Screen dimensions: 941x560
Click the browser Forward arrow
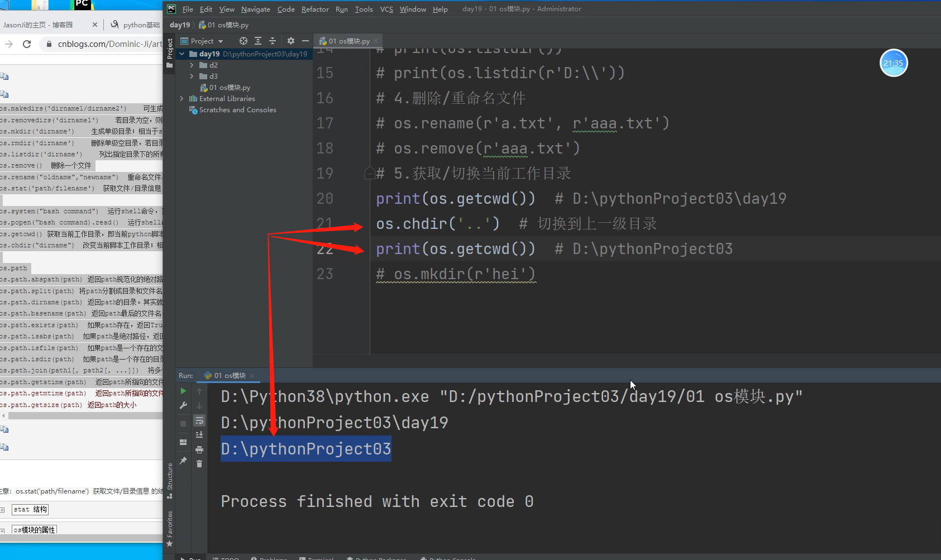(x=9, y=44)
